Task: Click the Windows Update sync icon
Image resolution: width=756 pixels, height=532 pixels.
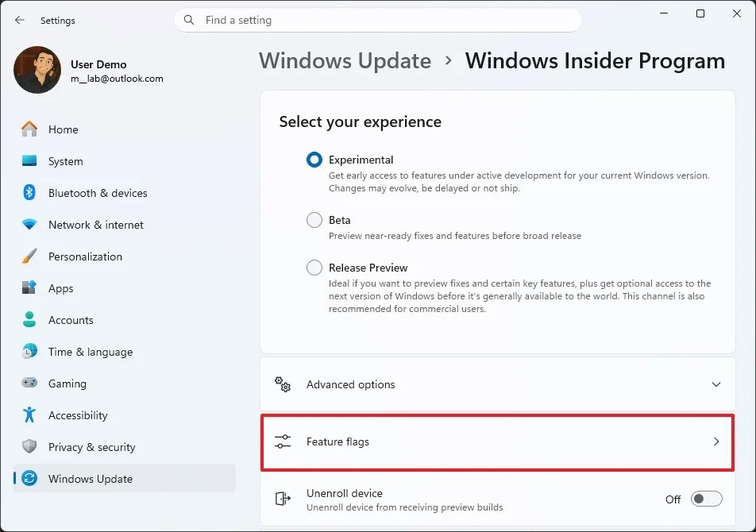Action: (29, 479)
